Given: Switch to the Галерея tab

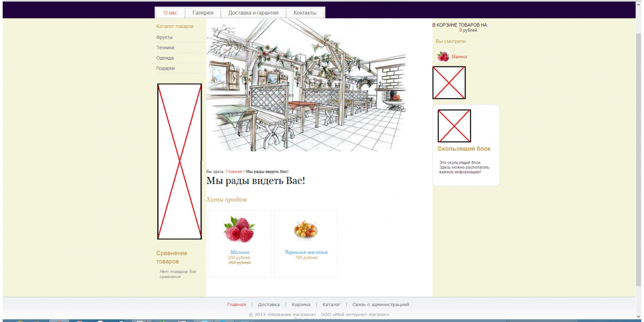Looking at the screenshot, I should coord(203,13).
